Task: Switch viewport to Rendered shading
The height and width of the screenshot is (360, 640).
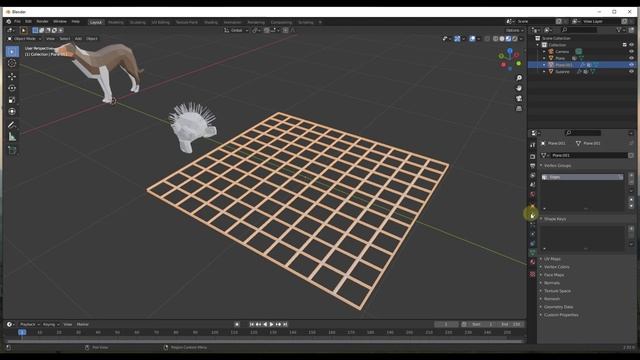Action: tap(515, 39)
